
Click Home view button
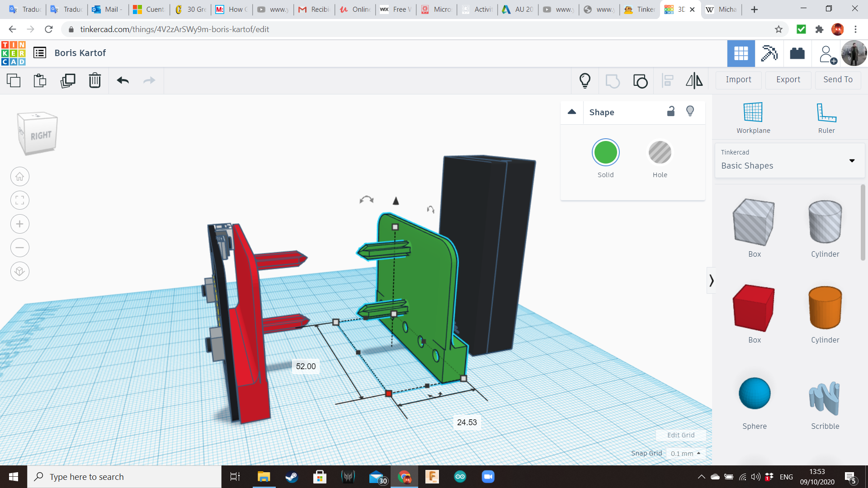point(20,177)
